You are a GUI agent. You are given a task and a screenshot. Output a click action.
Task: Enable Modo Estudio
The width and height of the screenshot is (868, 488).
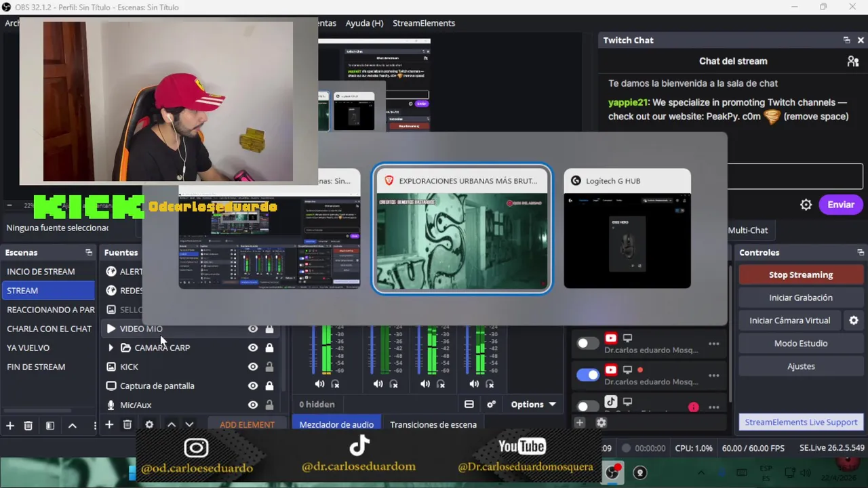(x=801, y=344)
